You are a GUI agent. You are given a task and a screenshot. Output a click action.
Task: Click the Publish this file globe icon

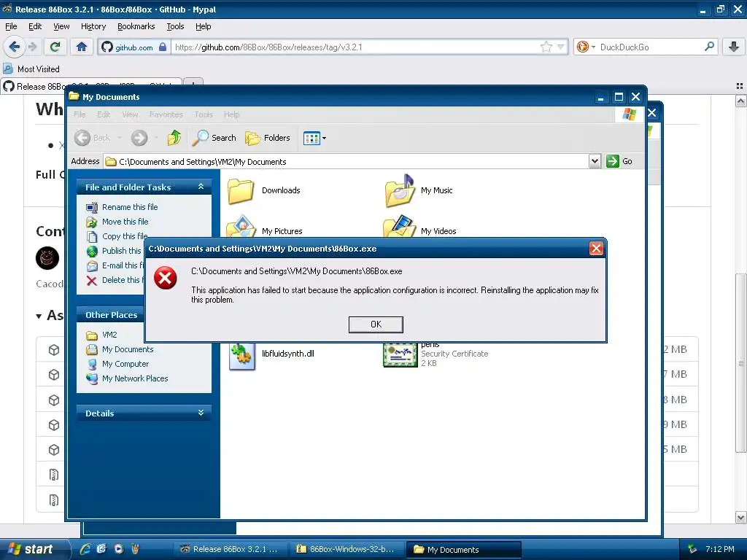pyautogui.click(x=92, y=251)
